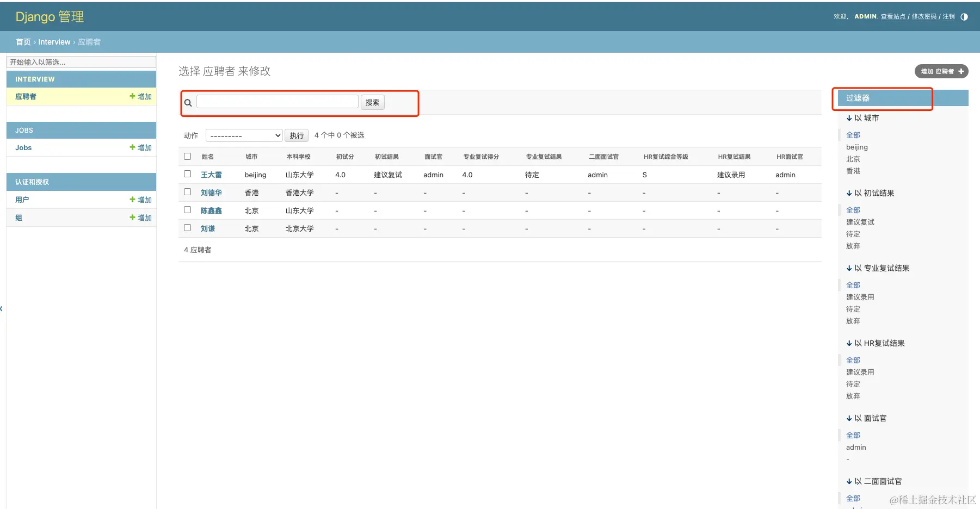
Task: Expand the 以 初试结果 filter section
Action: (871, 193)
